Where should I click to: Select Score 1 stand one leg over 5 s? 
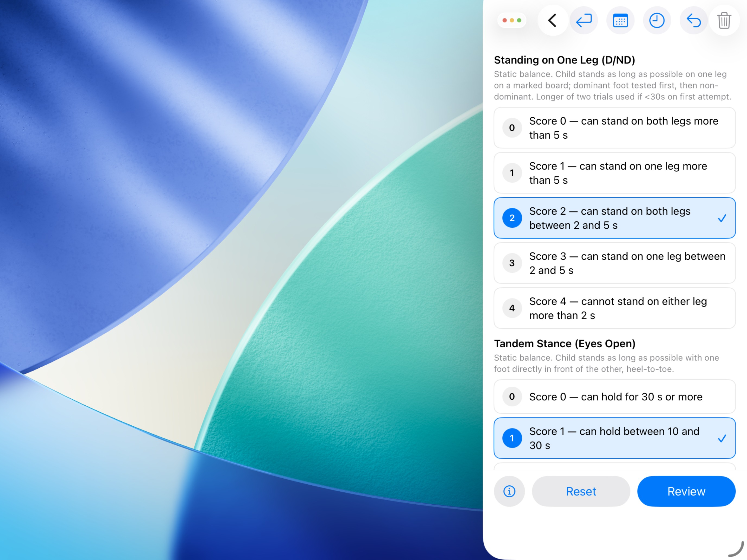[615, 173]
